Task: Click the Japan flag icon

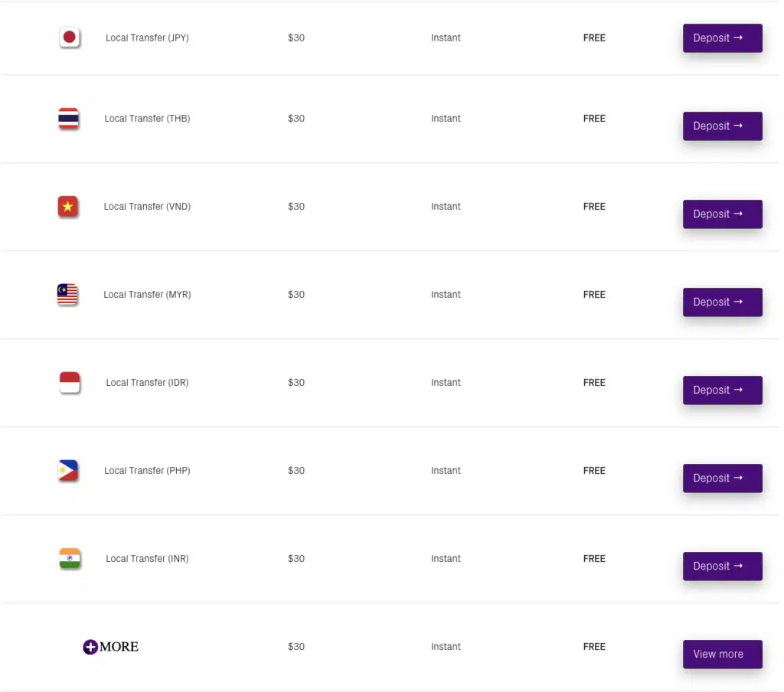Action: [70, 38]
